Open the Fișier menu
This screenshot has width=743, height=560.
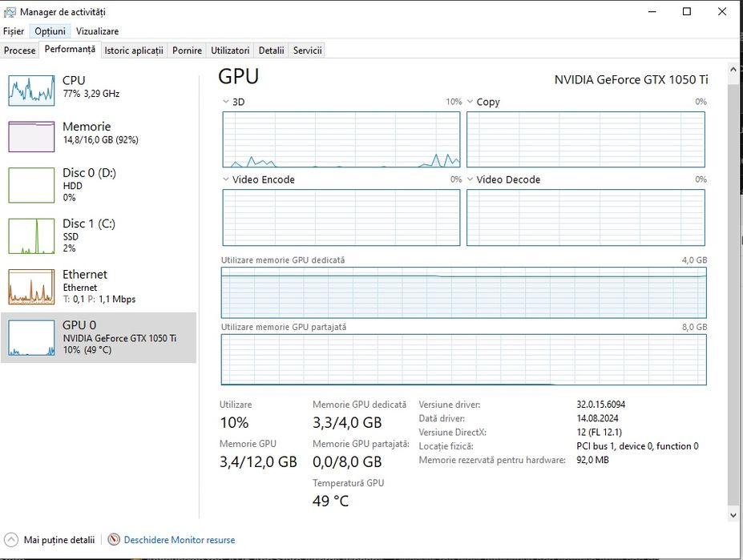14,31
